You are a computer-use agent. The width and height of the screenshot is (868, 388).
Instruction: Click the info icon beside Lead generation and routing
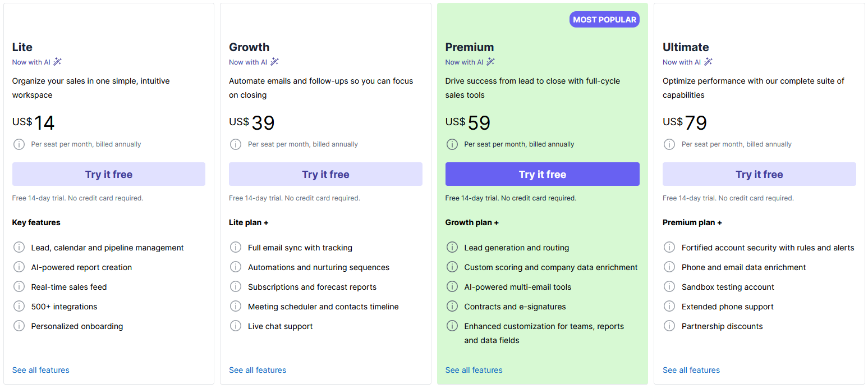pyautogui.click(x=452, y=248)
